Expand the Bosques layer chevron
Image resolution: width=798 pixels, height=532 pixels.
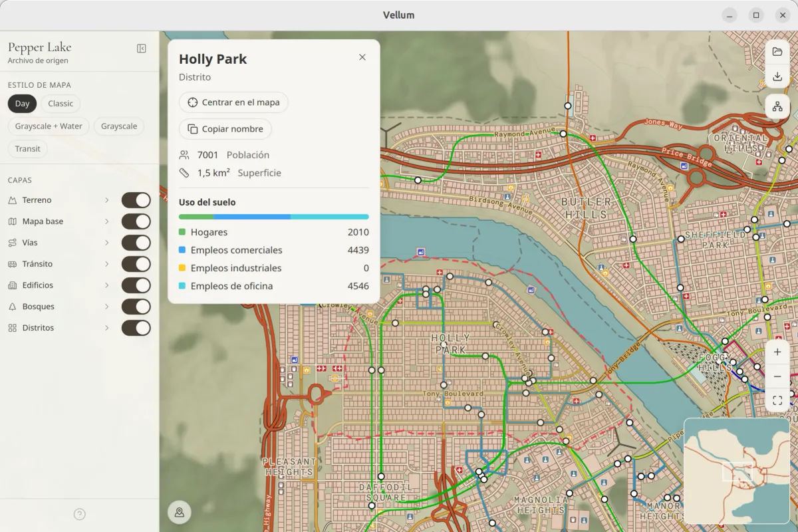click(x=106, y=307)
